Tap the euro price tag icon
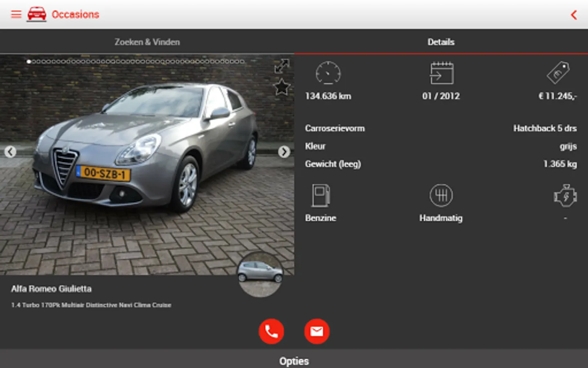588x368 pixels. click(x=558, y=73)
